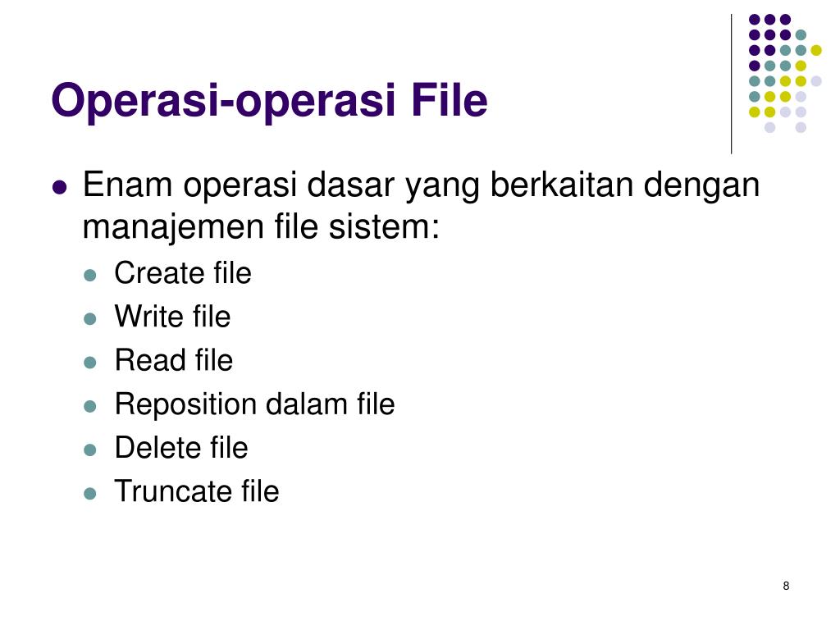Image resolution: width=840 pixels, height=630 pixels.
Task: Select the Create file bullet text
Action: 183,272
